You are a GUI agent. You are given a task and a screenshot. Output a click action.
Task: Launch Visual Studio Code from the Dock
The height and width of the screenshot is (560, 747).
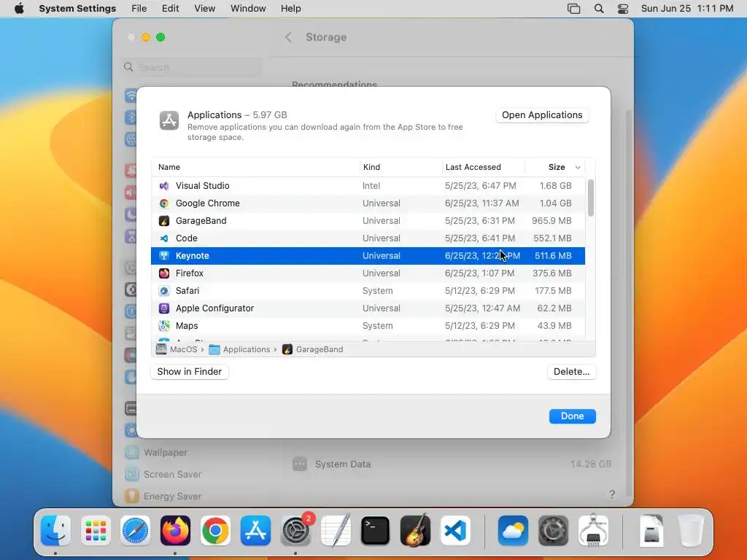coord(455,531)
